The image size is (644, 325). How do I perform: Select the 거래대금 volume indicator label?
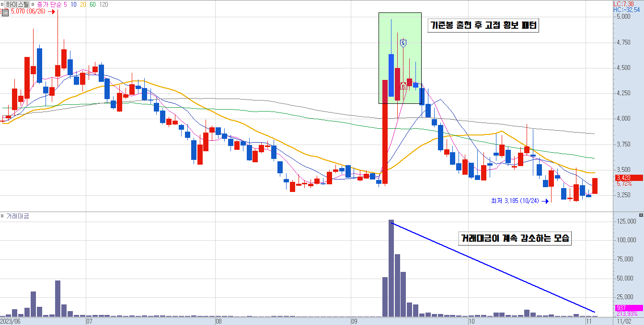17,216
